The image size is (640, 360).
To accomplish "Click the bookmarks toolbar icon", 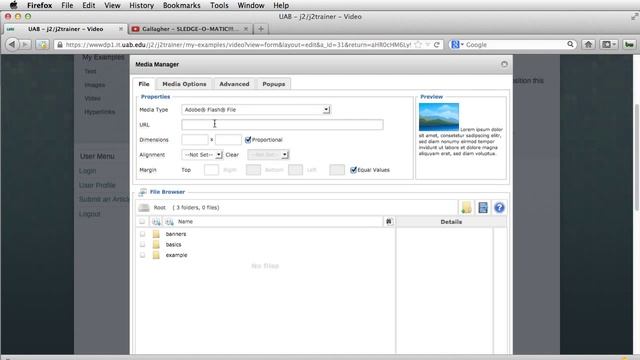I will pos(609,44).
